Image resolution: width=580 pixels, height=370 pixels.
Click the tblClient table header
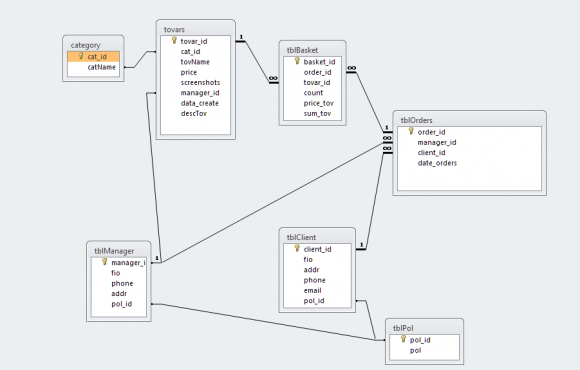tap(317, 237)
